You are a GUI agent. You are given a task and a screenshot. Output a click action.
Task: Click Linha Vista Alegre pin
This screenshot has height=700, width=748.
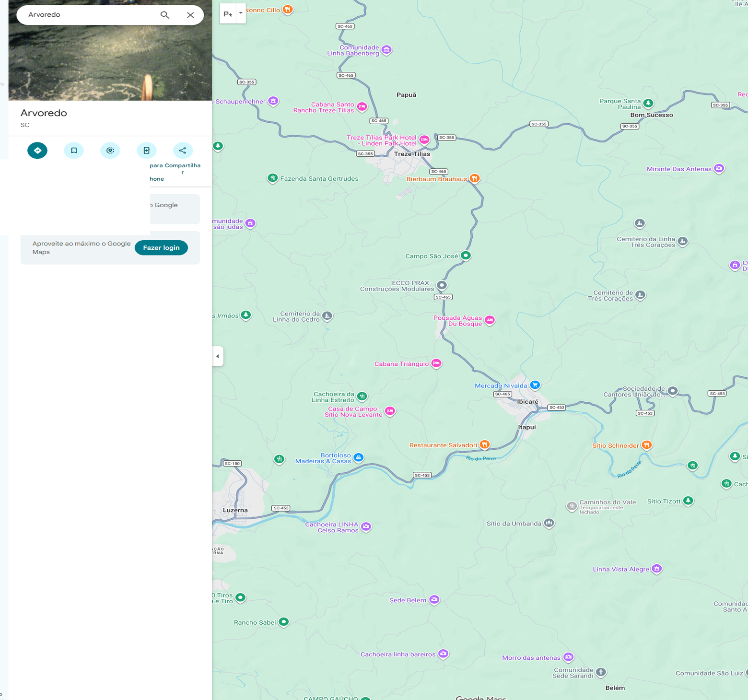[657, 569]
